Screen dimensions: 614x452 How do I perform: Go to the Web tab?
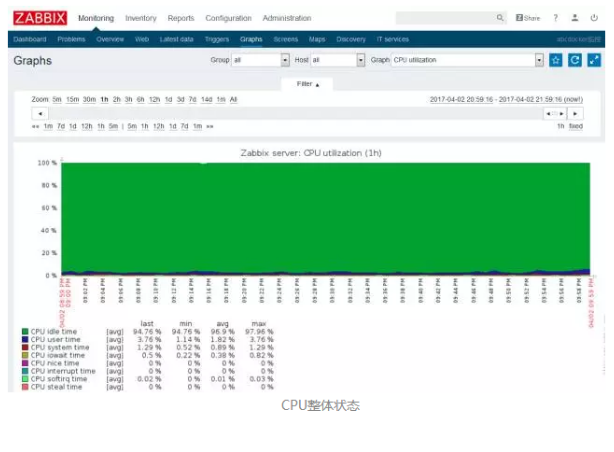[142, 39]
